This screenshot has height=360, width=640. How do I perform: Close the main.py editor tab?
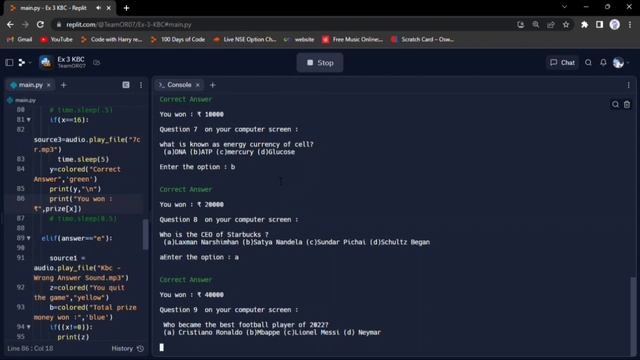tap(49, 85)
